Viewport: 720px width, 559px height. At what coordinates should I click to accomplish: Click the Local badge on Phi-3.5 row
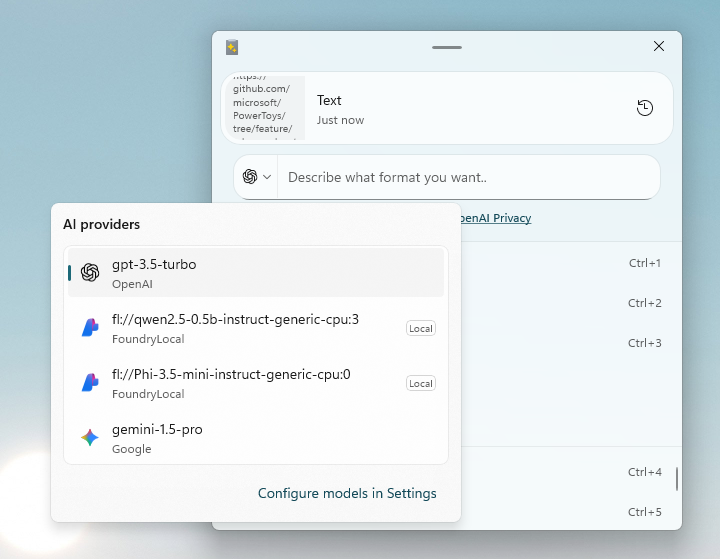pos(421,384)
